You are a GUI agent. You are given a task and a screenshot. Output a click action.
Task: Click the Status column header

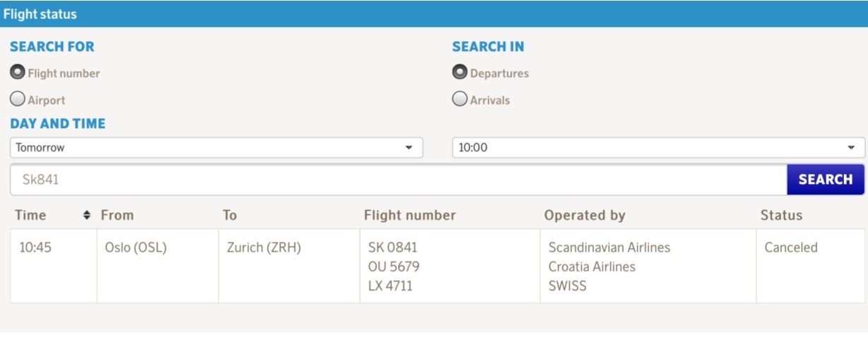click(x=781, y=215)
